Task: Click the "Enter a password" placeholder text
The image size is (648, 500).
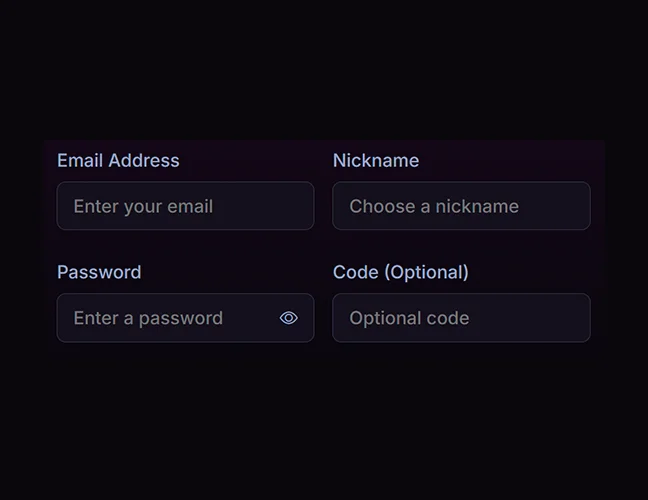Action: 148,319
